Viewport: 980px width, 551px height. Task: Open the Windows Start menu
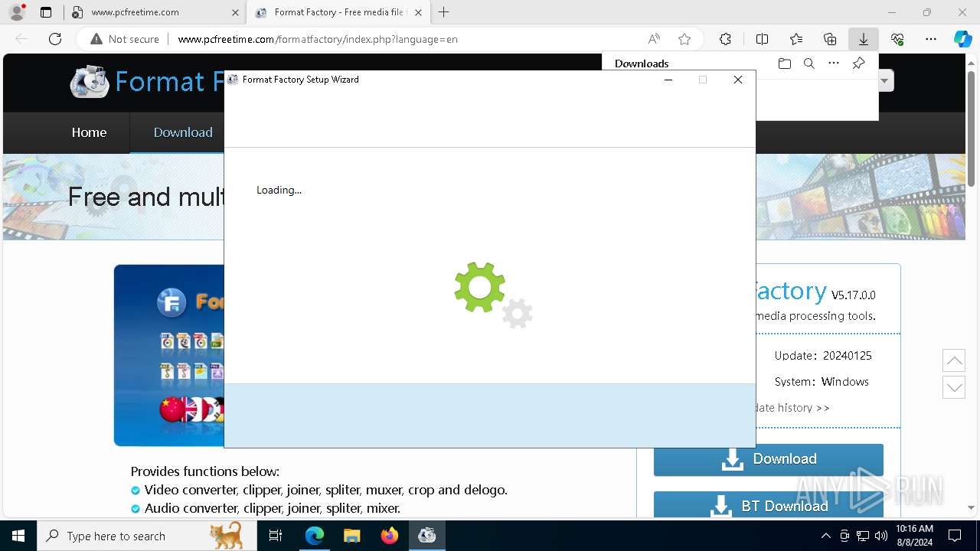pyautogui.click(x=18, y=536)
